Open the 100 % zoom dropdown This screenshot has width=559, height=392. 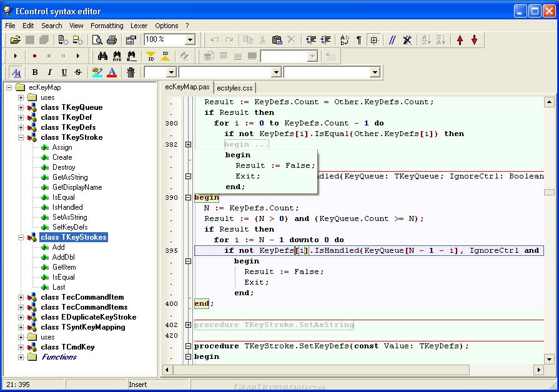[x=190, y=39]
